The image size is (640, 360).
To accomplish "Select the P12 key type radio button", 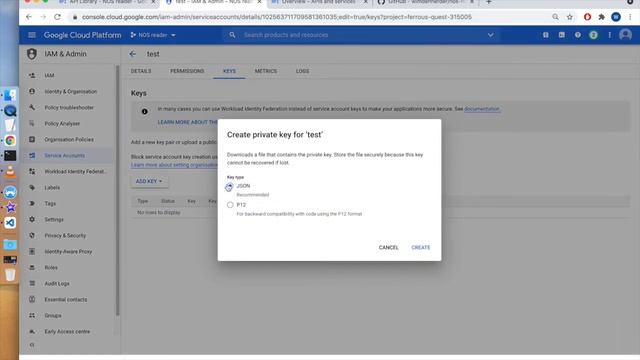I will point(230,205).
